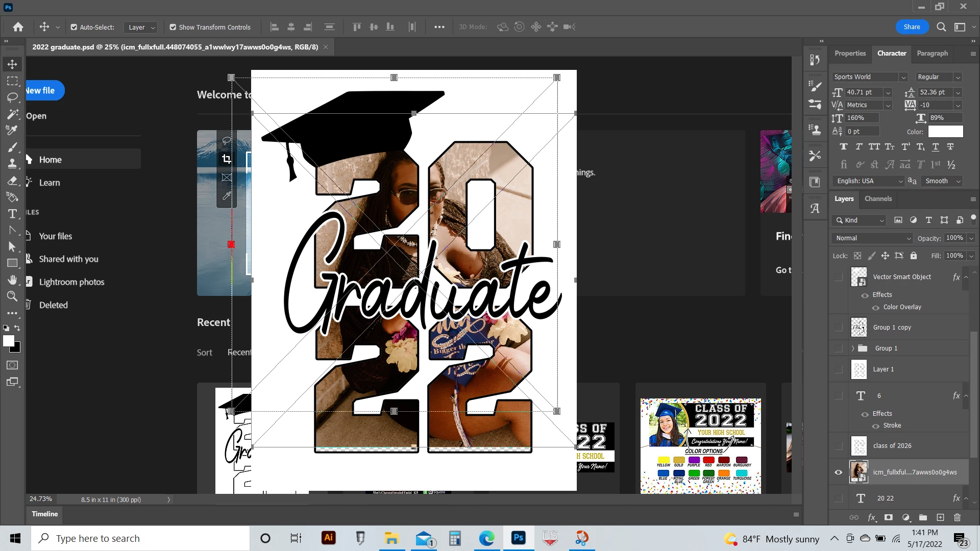980x551 pixels.
Task: Click the Share button
Action: 912,27
